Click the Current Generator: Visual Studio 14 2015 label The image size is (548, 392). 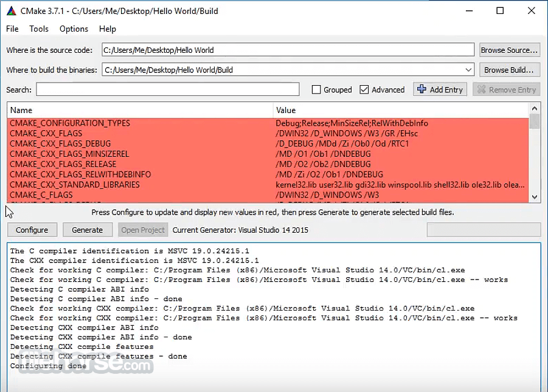240,230
